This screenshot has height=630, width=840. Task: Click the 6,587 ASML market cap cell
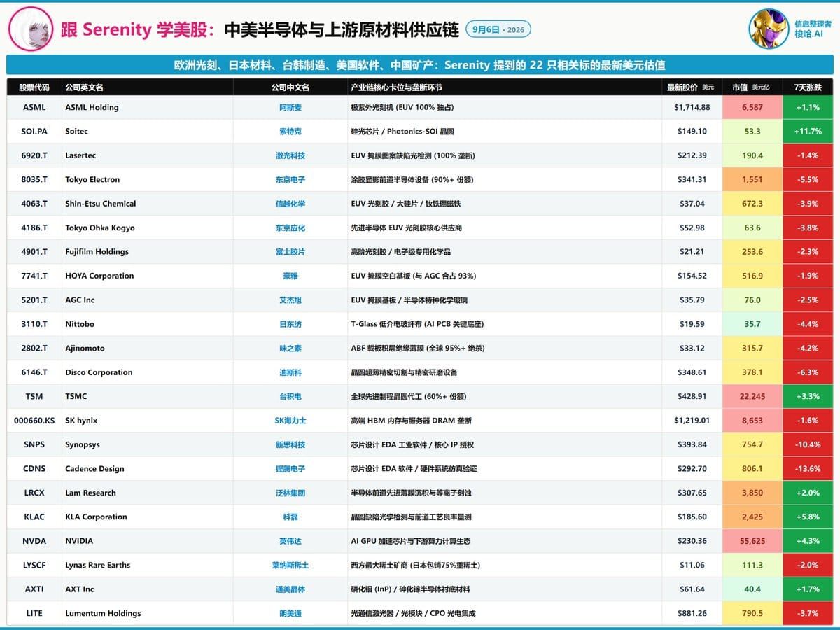[x=752, y=108]
